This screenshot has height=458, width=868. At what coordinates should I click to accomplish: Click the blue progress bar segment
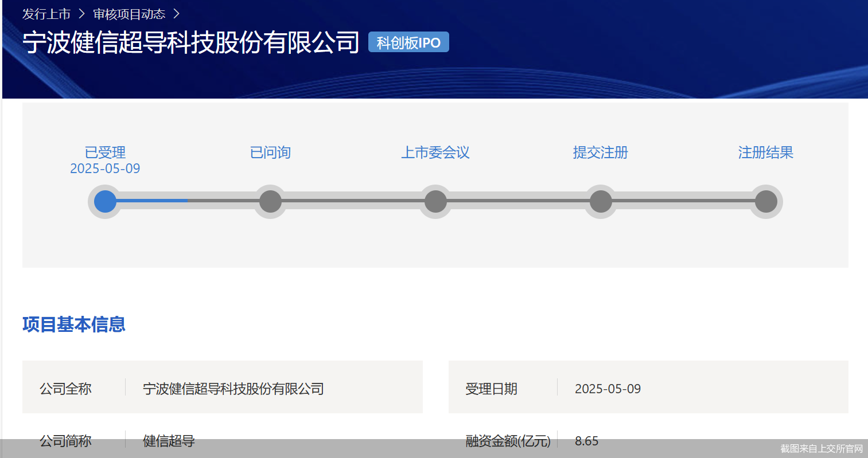pos(151,201)
